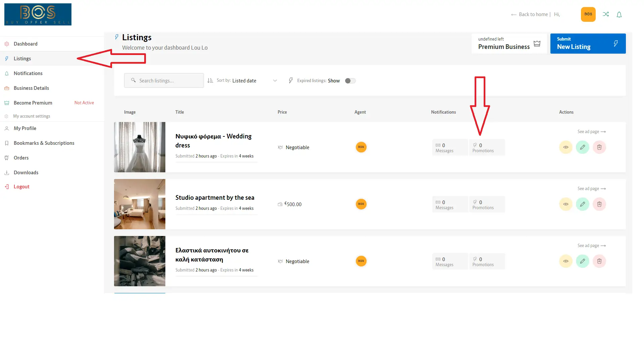Toggle visibility eye icon for Wedding dress listing

tap(566, 147)
